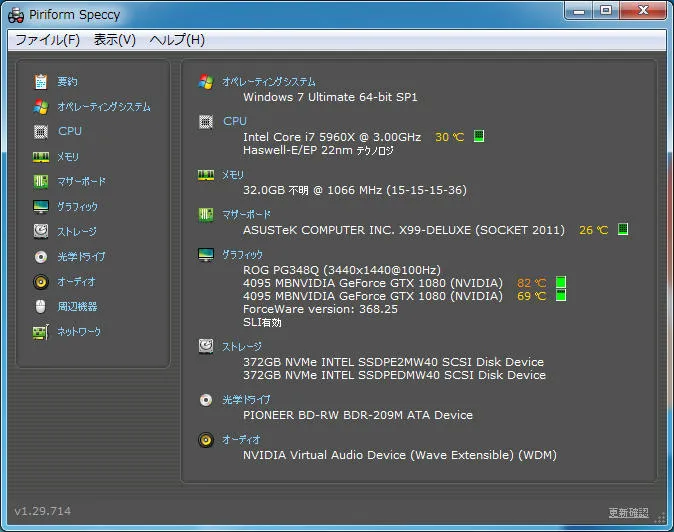Click the motherboard heading icon in summary
Screen dimensions: 674x532
coord(206,214)
